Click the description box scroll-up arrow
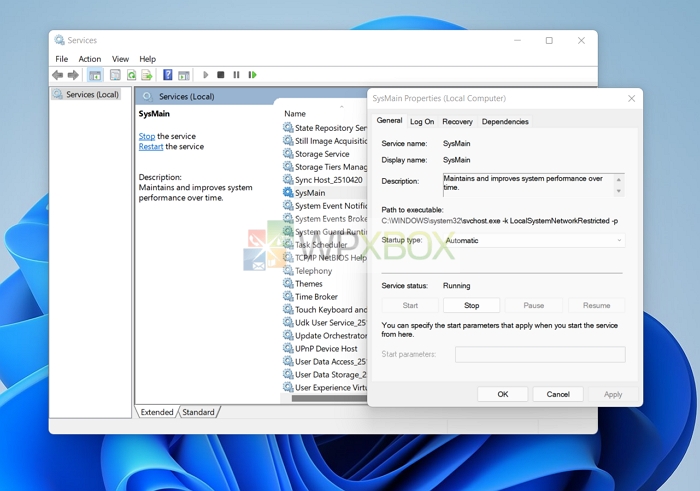 tap(619, 179)
